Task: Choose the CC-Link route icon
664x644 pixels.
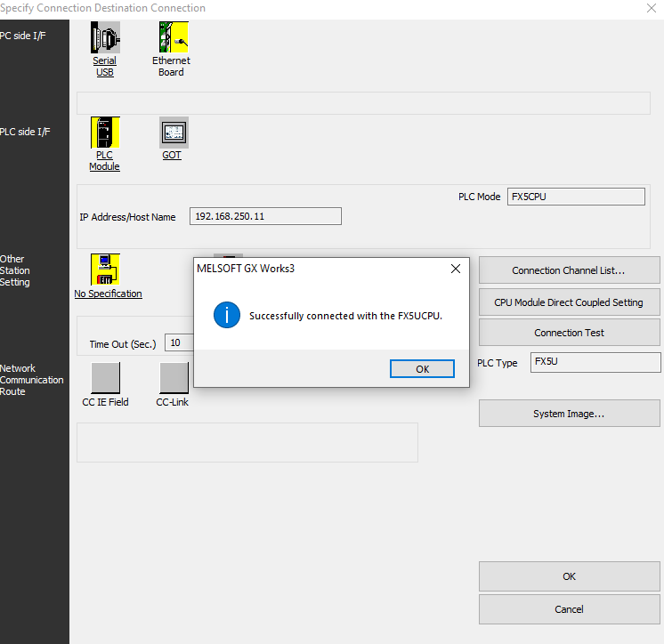Action: pyautogui.click(x=174, y=377)
